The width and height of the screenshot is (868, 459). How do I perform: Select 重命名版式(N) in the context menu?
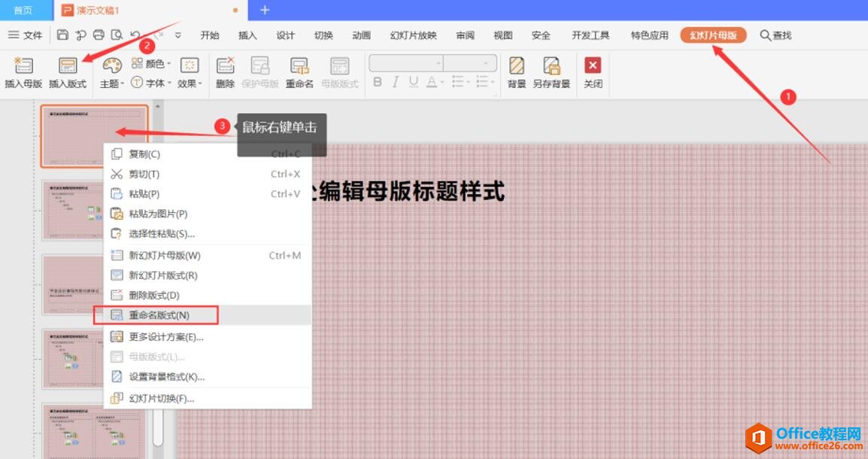159,315
